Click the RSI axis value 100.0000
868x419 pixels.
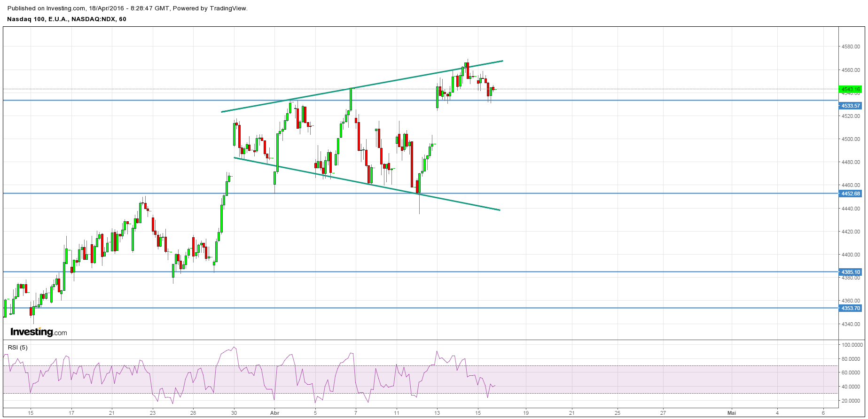[x=852, y=345]
